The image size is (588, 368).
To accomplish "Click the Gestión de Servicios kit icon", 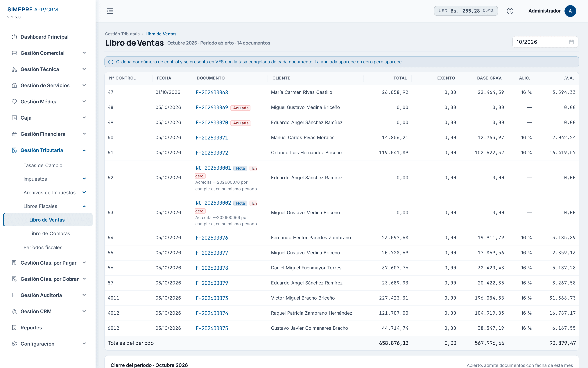I will (x=14, y=85).
